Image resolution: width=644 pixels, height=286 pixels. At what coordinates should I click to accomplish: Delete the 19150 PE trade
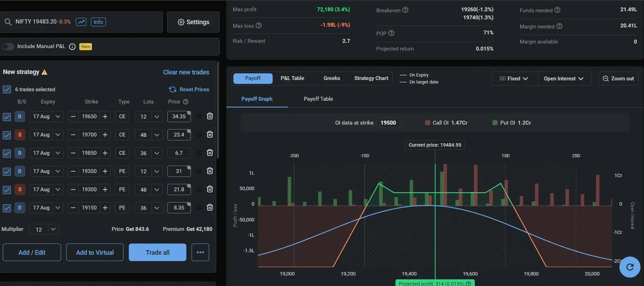(x=210, y=207)
